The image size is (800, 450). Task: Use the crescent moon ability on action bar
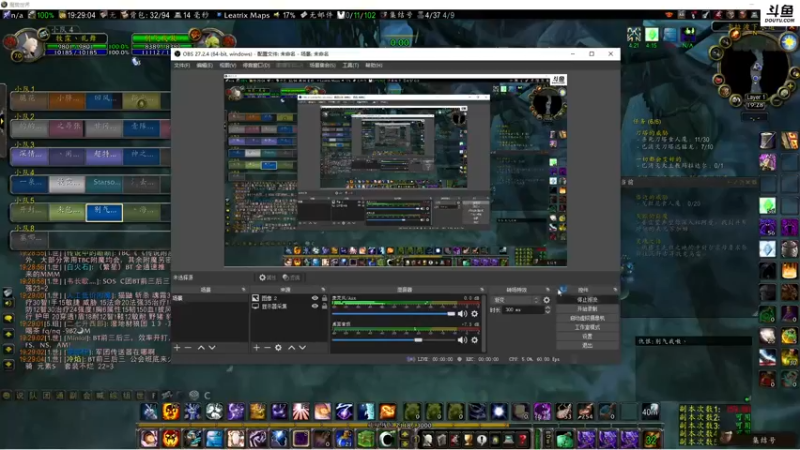coord(387,439)
